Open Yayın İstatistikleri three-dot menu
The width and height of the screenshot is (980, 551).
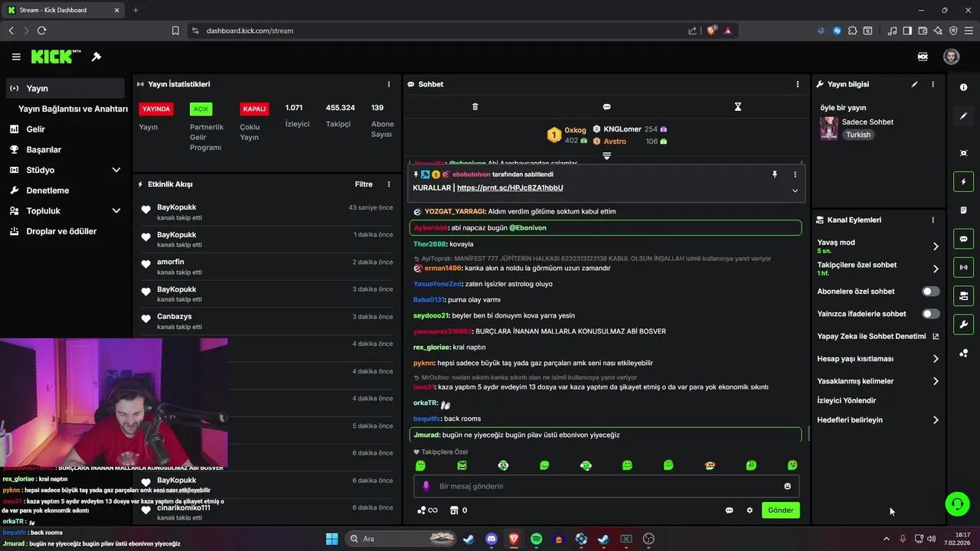coord(389,84)
